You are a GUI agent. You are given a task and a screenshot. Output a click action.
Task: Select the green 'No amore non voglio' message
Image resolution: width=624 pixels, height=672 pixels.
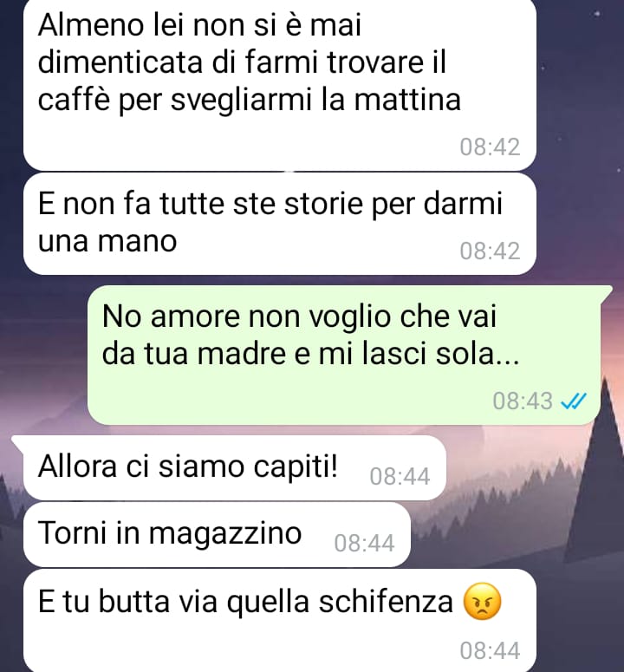click(x=344, y=355)
